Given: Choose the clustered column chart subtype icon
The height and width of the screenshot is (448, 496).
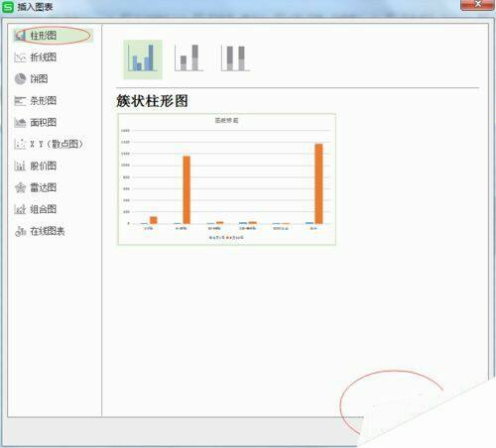Looking at the screenshot, I should tap(143, 59).
